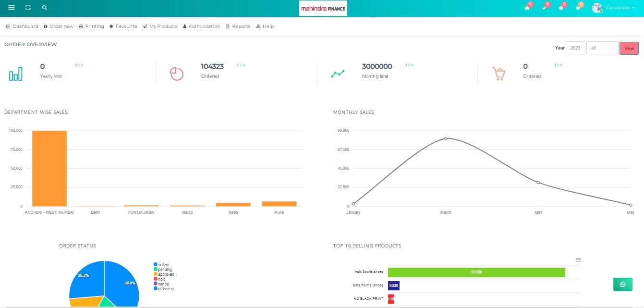The width and height of the screenshot is (644, 308).
Task: Click the trend line icon beside Monthly limit
Action: (338, 74)
